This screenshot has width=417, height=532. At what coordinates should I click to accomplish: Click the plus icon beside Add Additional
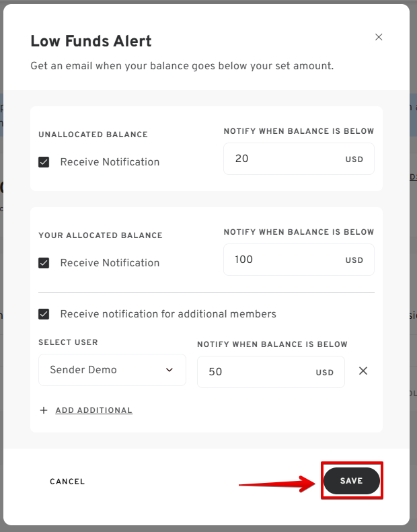44,410
